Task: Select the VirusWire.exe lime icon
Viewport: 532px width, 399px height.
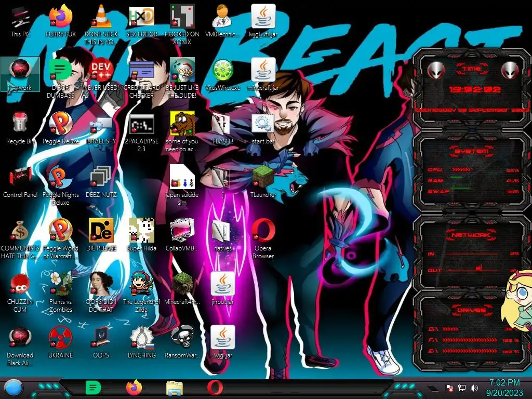Action: (222, 74)
